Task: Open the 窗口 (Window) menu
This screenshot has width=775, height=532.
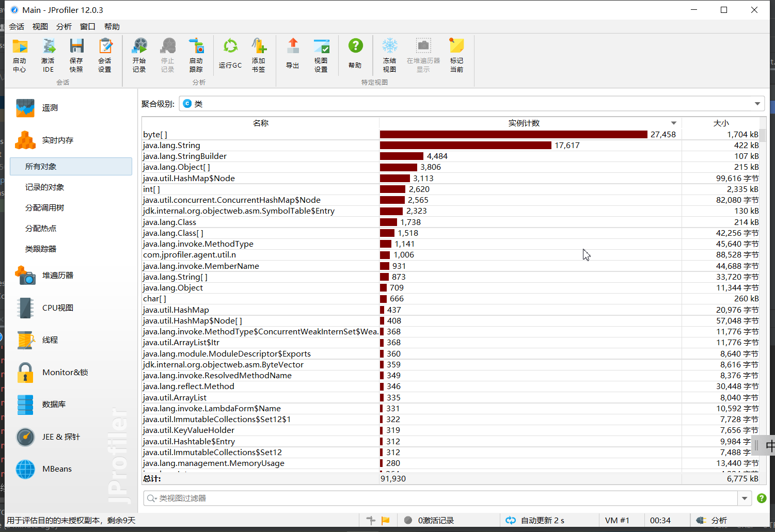Action: (88, 27)
